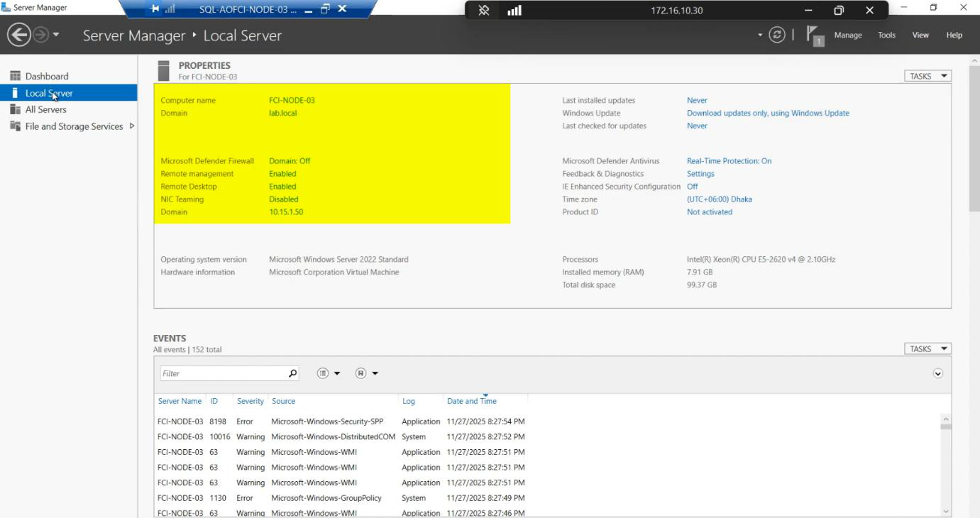Click signal bars on SQL-AOFCI-NODE-03 bar

(170, 9)
